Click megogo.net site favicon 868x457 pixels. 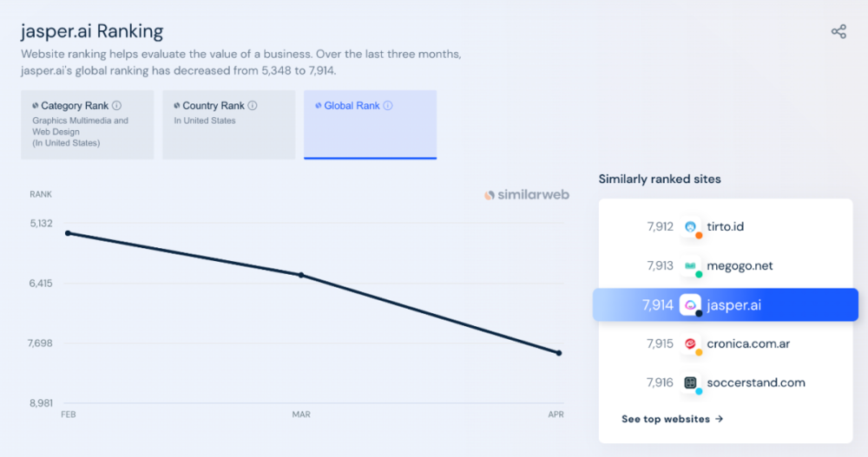pyautogui.click(x=691, y=266)
